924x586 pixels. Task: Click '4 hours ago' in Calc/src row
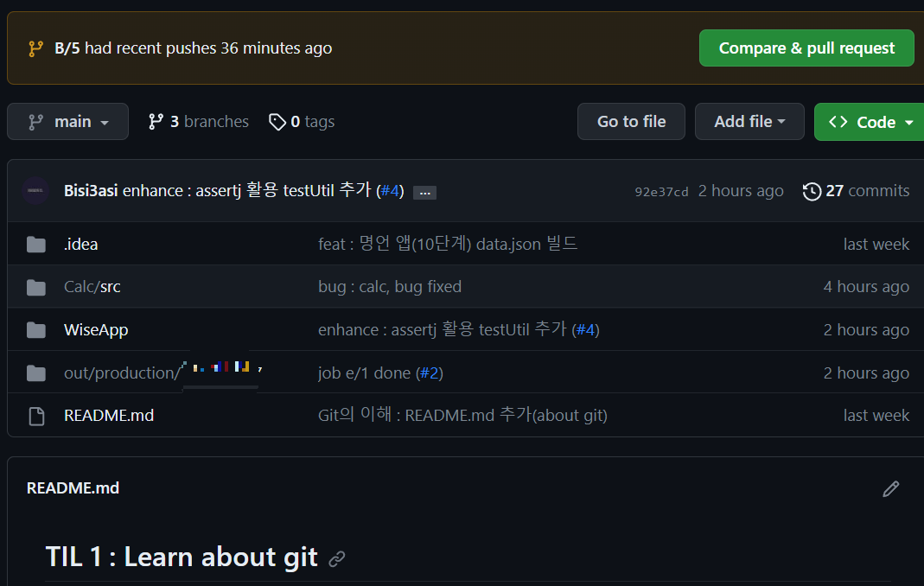tap(866, 286)
